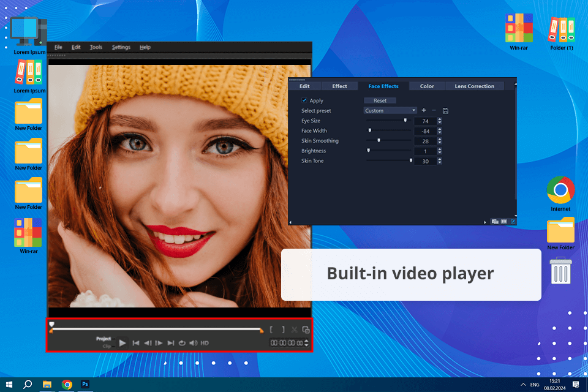Screen dimensions: 588x392
Task: Click the Skin Smoothing stepper arrows
Action: click(x=440, y=141)
